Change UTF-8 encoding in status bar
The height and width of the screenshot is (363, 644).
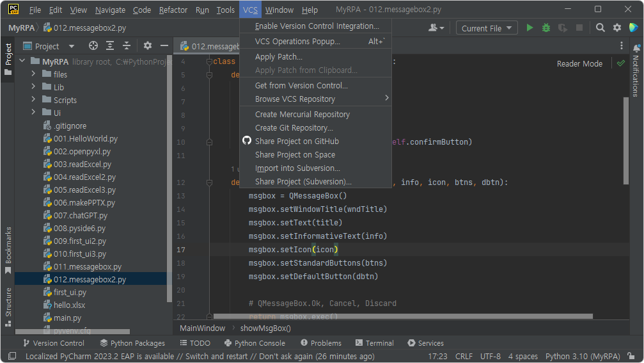point(491,357)
